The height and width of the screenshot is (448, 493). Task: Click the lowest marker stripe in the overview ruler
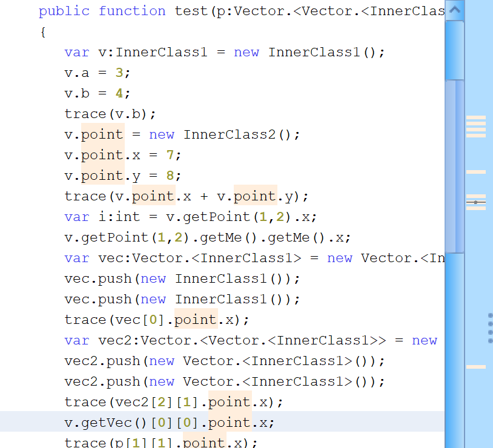pyautogui.click(x=475, y=366)
